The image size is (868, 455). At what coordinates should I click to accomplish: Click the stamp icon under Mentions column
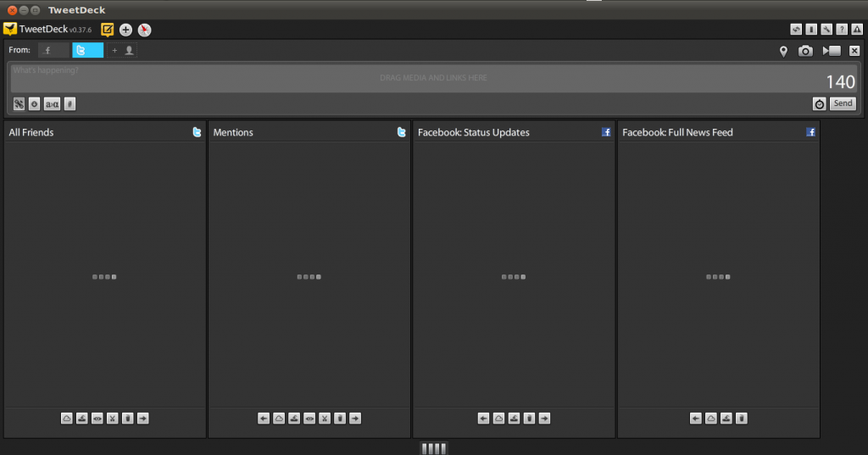point(294,419)
